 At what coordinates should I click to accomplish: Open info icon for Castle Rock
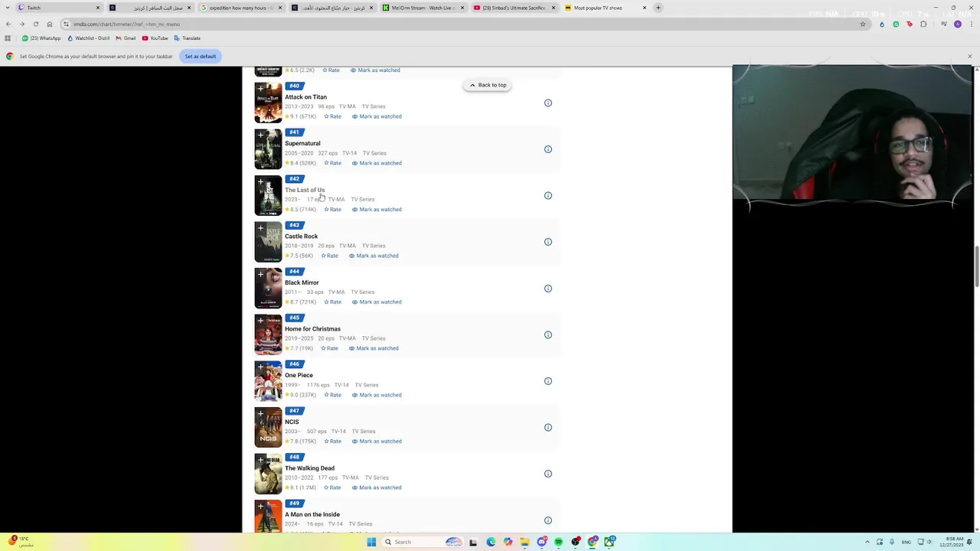coord(548,242)
